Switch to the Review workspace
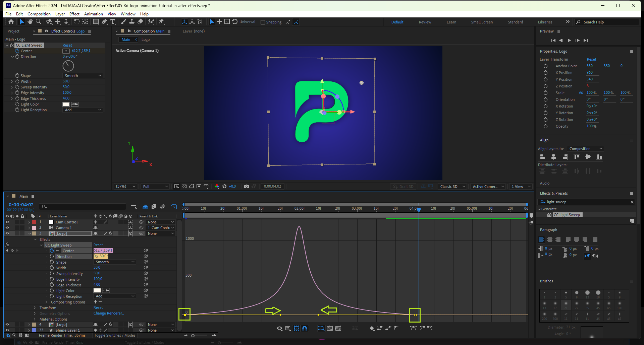Screen dimensions: 644x345 [x=425, y=22]
